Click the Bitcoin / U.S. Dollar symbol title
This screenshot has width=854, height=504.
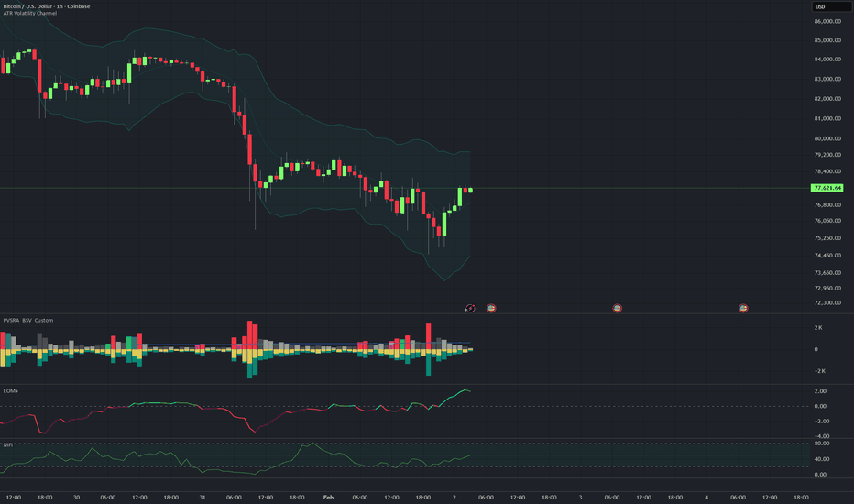pos(47,6)
